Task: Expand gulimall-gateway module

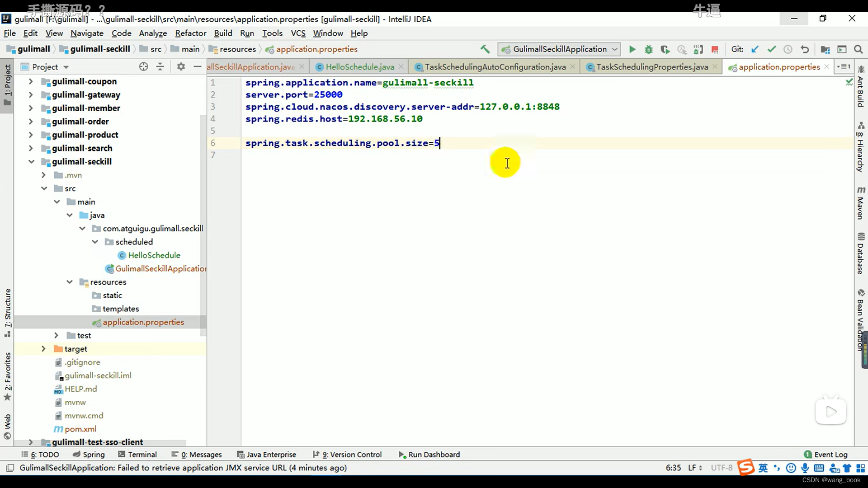Action: (x=31, y=95)
